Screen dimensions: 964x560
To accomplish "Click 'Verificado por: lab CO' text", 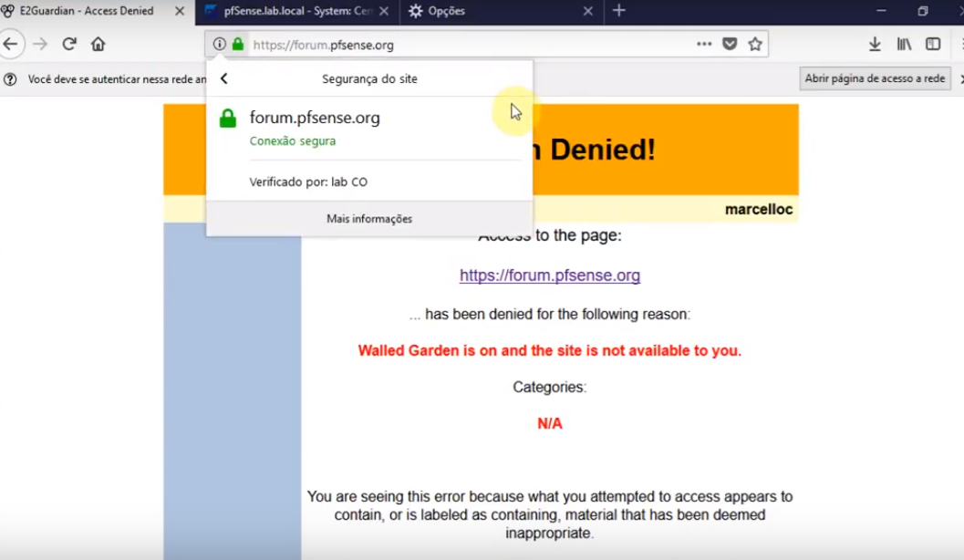I will click(x=308, y=181).
